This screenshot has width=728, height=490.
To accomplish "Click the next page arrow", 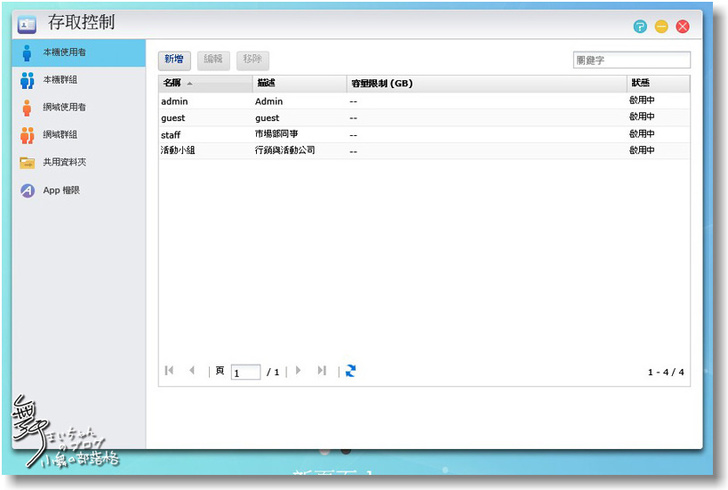I will click(298, 371).
